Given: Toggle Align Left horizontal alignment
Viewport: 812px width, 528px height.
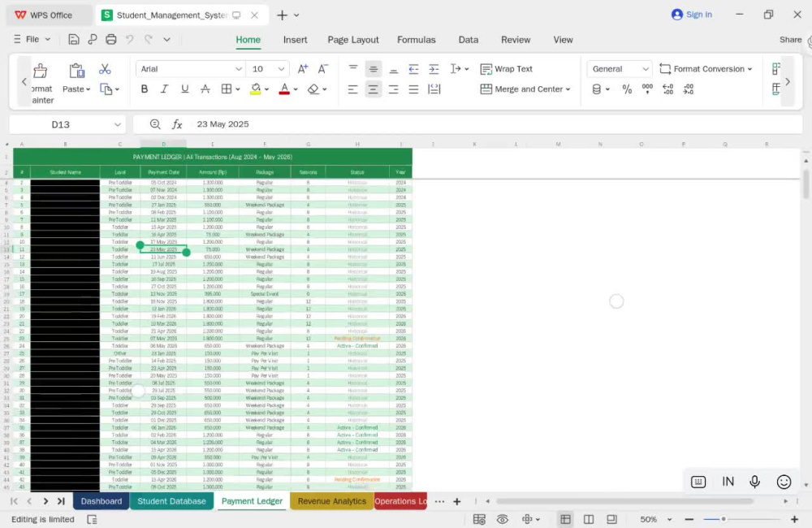Looking at the screenshot, I should [x=352, y=89].
